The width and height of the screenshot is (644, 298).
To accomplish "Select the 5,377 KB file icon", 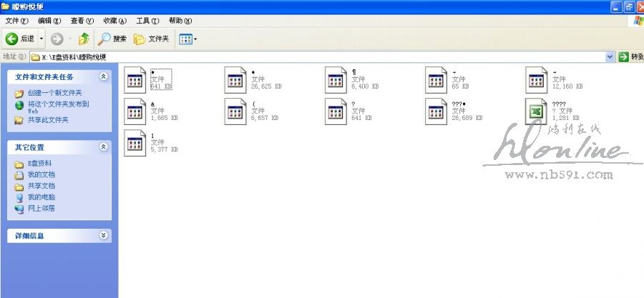I will [x=135, y=143].
